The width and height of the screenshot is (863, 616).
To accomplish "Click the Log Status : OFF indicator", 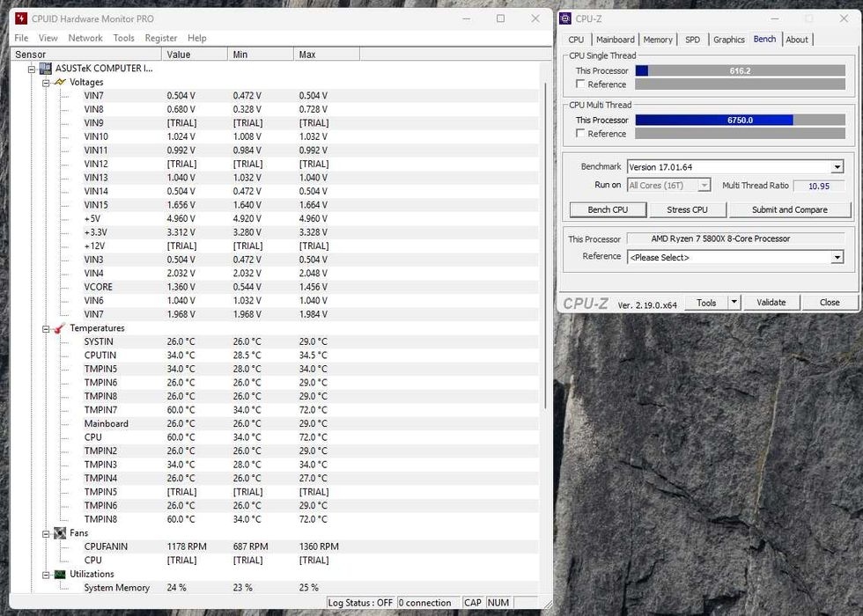I will tap(360, 603).
